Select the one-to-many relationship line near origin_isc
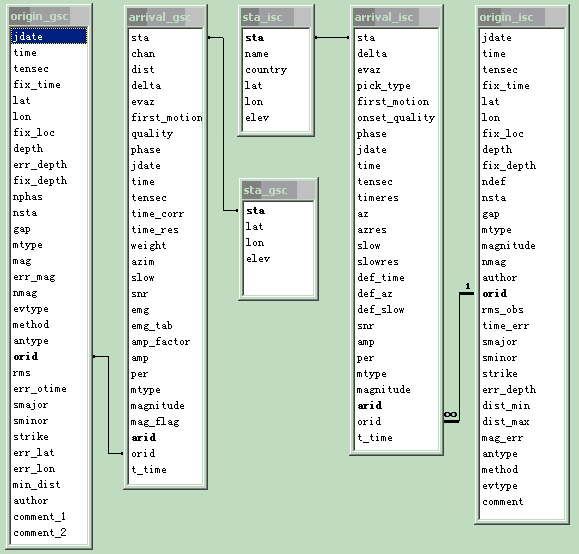 459,357
